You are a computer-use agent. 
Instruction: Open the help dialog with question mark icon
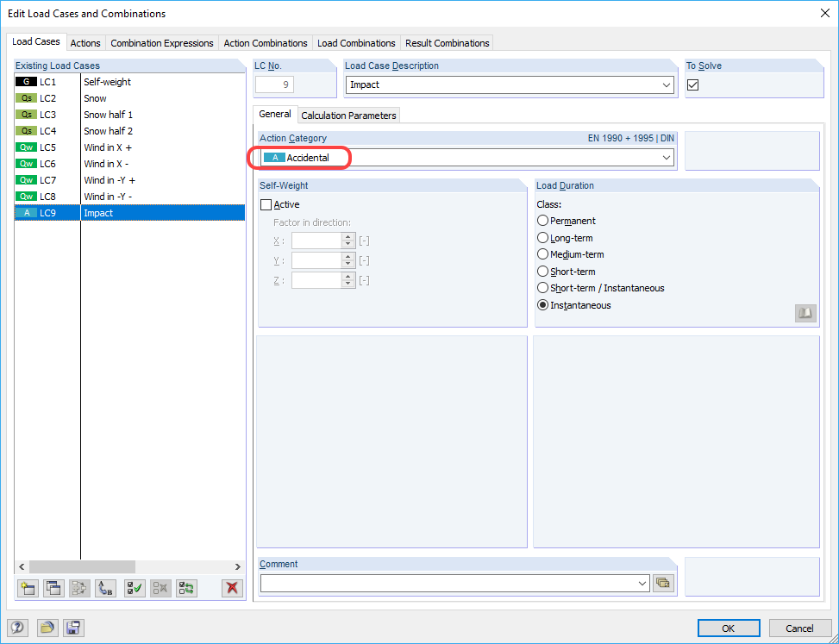17,628
